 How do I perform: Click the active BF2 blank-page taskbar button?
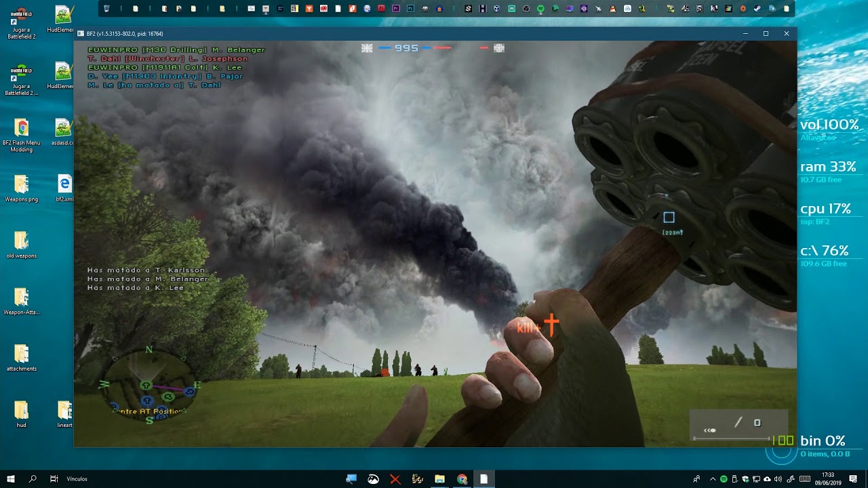pyautogui.click(x=484, y=479)
